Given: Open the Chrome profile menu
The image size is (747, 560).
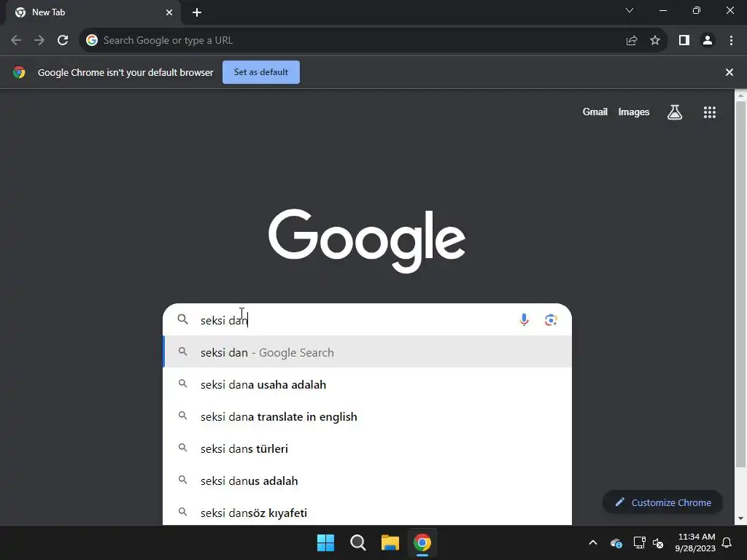Looking at the screenshot, I should pyautogui.click(x=708, y=41).
